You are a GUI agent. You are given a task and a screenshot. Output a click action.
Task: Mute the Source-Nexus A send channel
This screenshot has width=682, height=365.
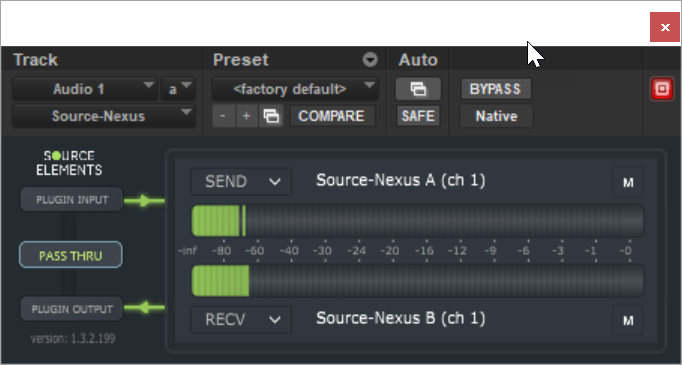(x=628, y=182)
